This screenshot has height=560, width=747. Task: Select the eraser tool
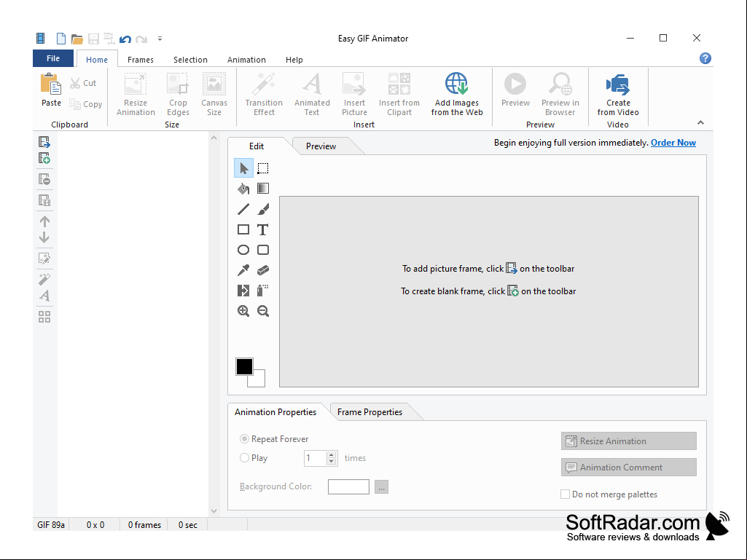[263, 270]
